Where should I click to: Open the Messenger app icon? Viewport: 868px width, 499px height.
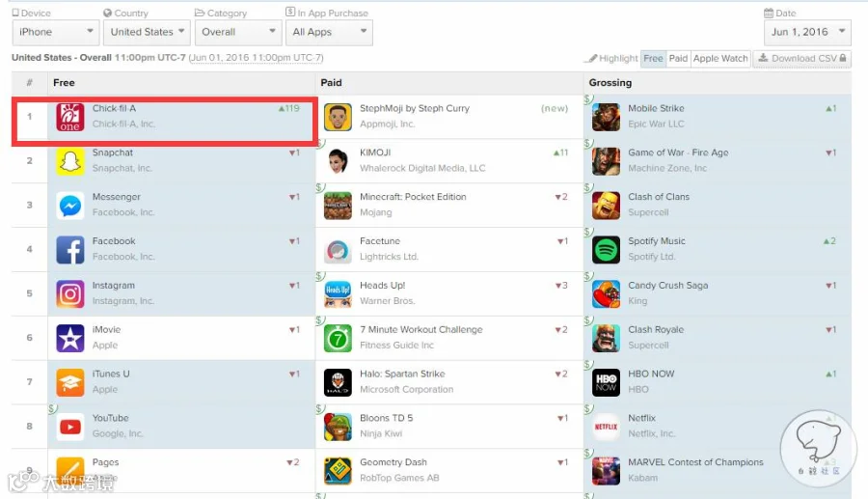coord(69,206)
